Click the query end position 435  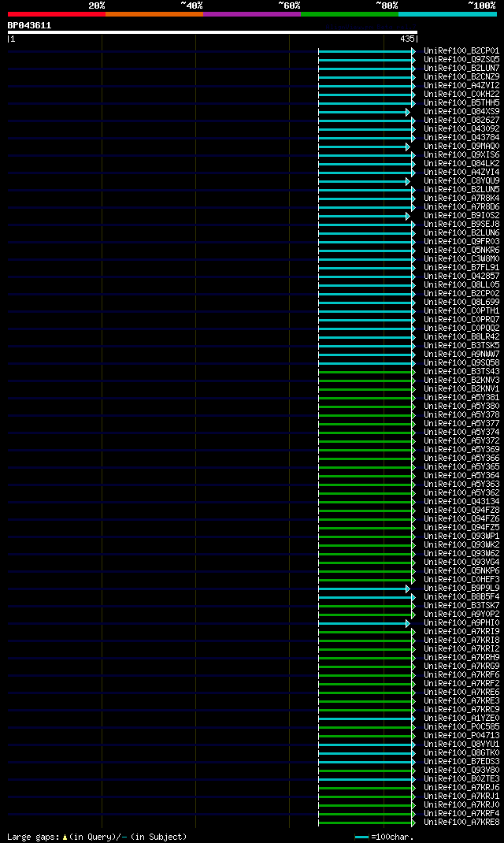tap(407, 39)
